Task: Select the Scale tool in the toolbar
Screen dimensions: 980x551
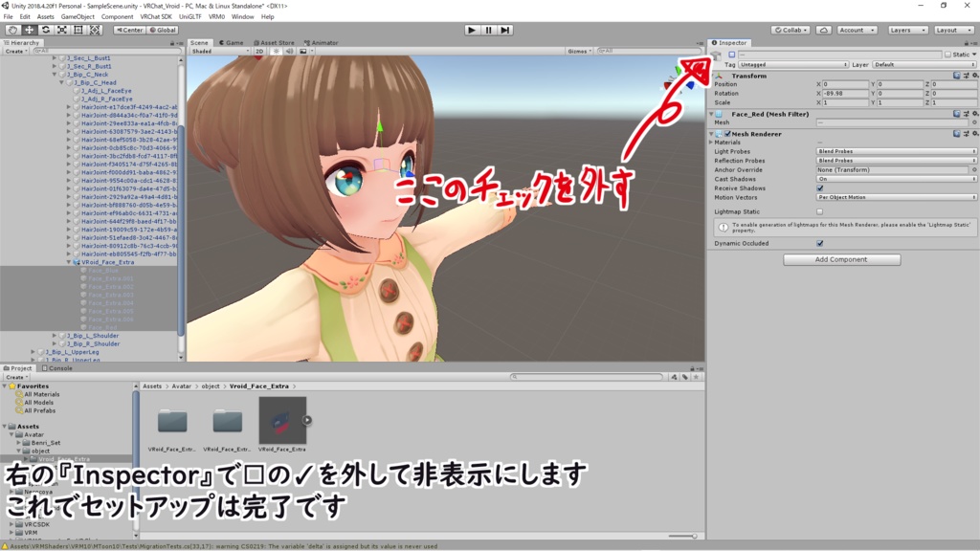Action: 62,30
